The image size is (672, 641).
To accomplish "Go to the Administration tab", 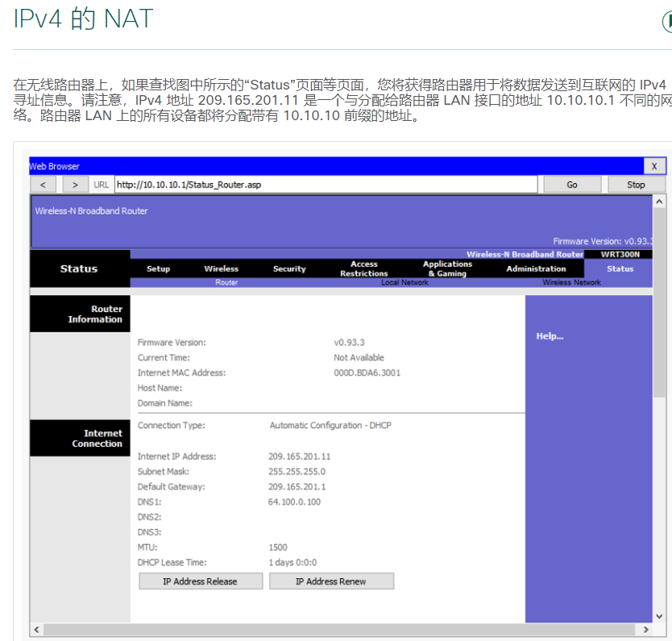I will [x=536, y=268].
